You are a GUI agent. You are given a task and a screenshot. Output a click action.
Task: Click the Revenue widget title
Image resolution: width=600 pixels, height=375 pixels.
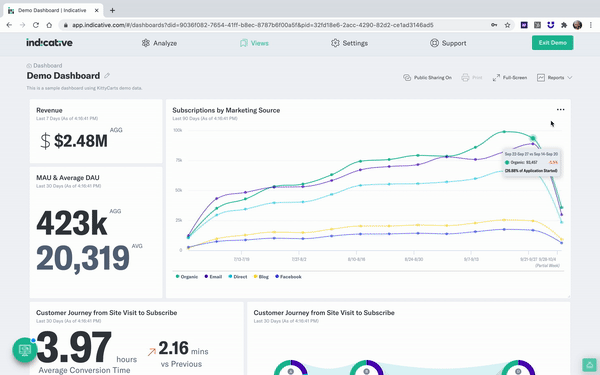[49, 110]
